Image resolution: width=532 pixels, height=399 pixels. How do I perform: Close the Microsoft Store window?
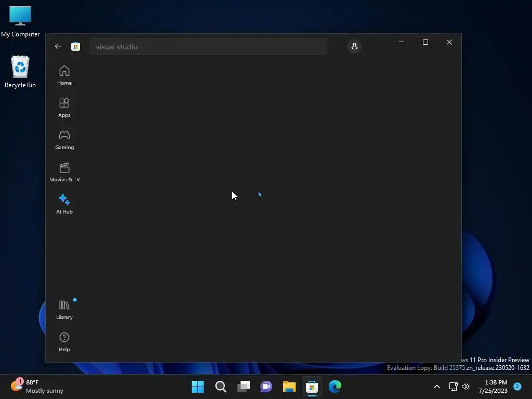(x=449, y=42)
